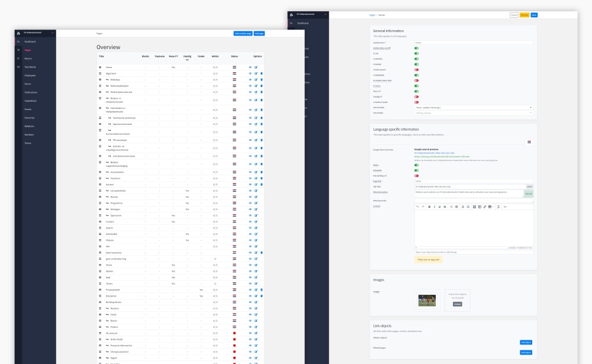Click the drag handle icon for the Webshop row

pos(100,79)
